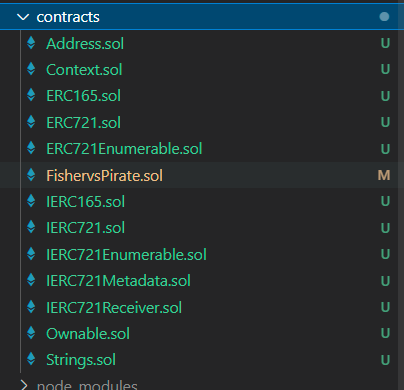
Task: Click the untracked U badge for Address.sol
Action: point(385,43)
